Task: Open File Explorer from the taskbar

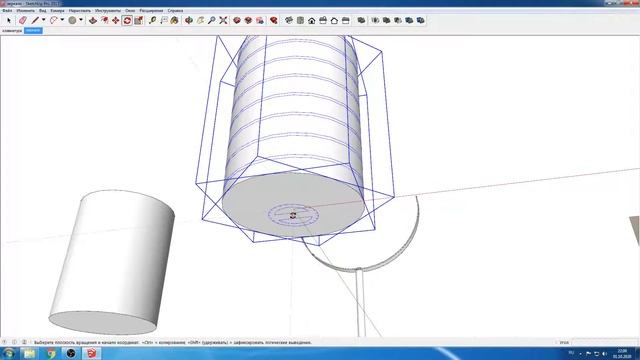Action: click(29, 353)
